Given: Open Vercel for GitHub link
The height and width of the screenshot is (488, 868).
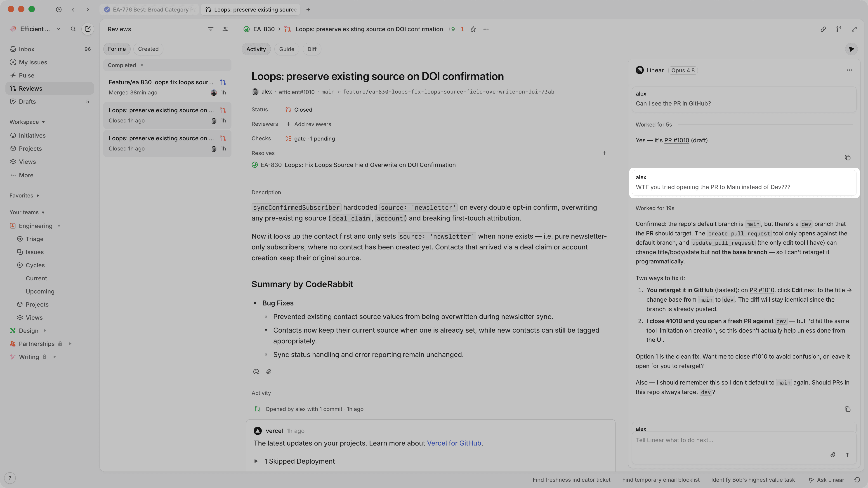Looking at the screenshot, I should tap(454, 443).
